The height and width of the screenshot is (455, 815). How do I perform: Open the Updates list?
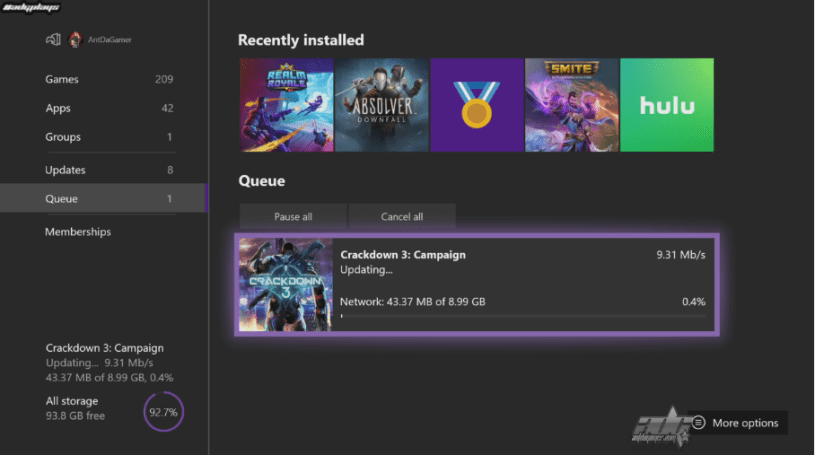65,170
